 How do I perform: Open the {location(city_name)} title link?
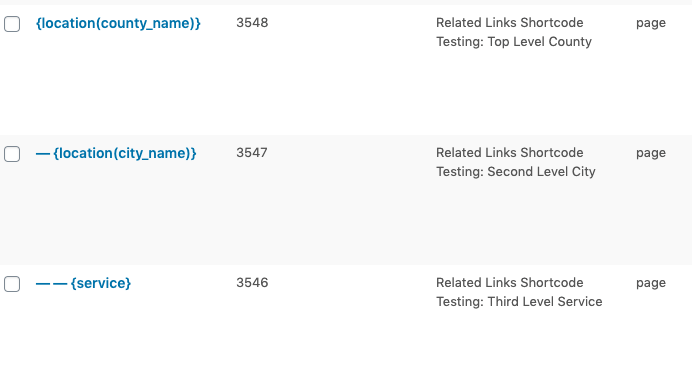coord(125,153)
